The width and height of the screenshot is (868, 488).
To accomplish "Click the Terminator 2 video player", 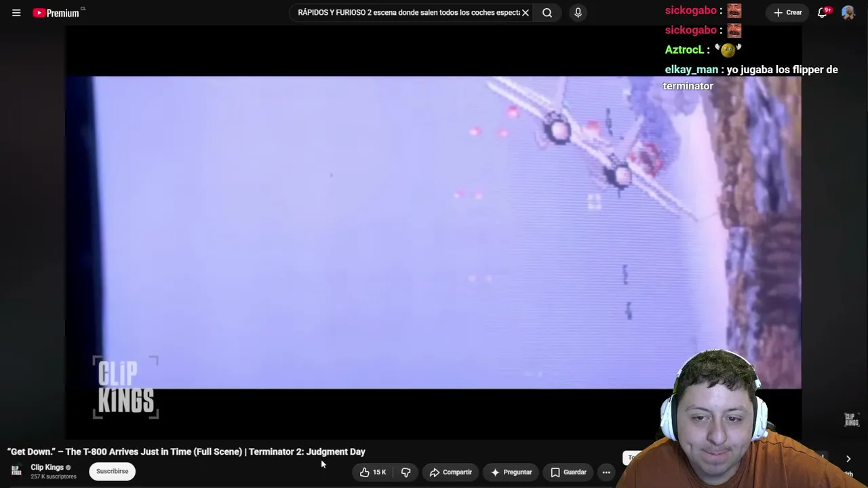I will [433, 232].
